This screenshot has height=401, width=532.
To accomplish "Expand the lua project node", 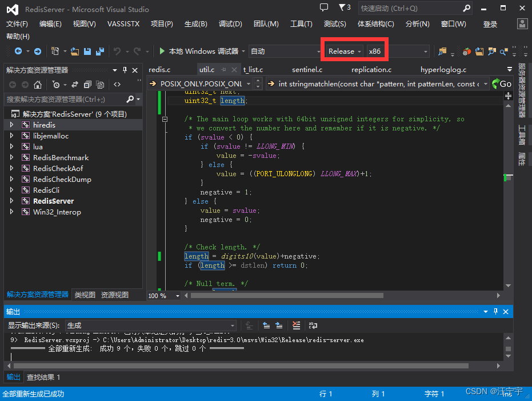I will click(12, 146).
